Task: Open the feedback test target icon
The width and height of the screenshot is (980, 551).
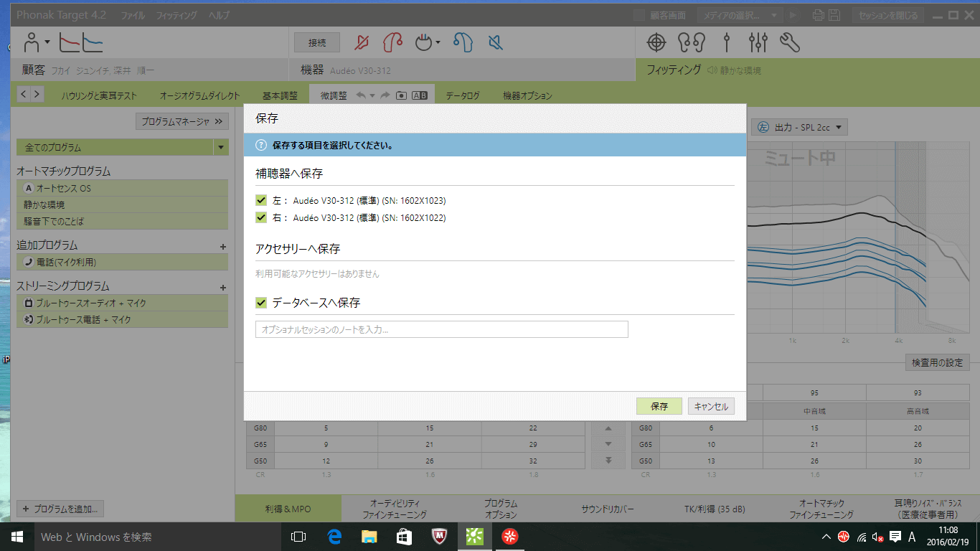Action: (656, 43)
